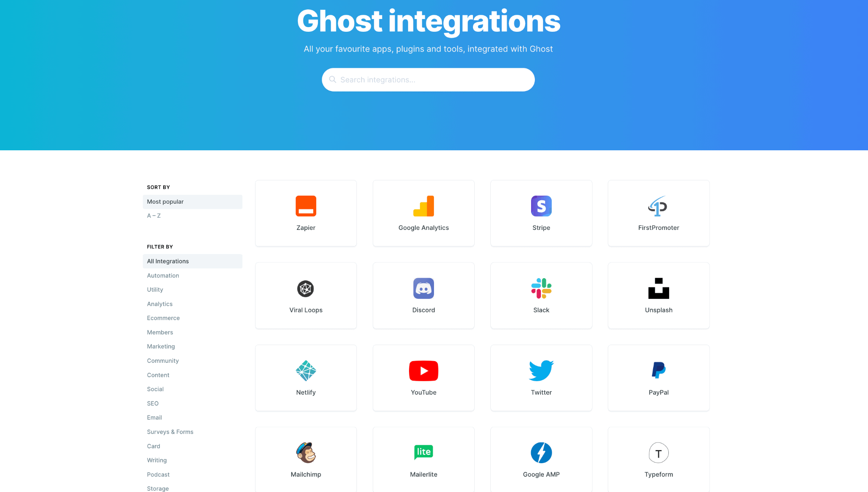The image size is (868, 492).
Task: Select the Marketing filter tab
Action: click(x=161, y=346)
